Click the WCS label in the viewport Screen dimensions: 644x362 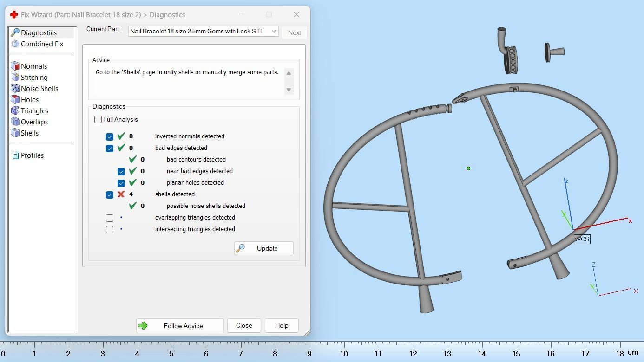point(582,239)
